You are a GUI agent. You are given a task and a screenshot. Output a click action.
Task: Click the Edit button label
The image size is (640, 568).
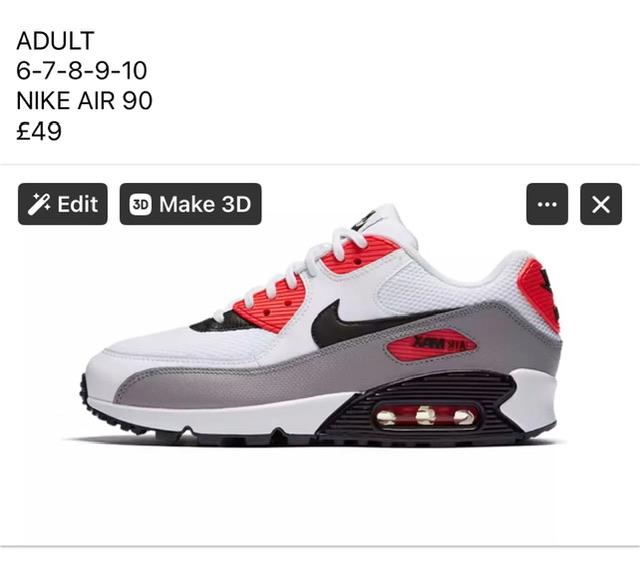tap(78, 204)
